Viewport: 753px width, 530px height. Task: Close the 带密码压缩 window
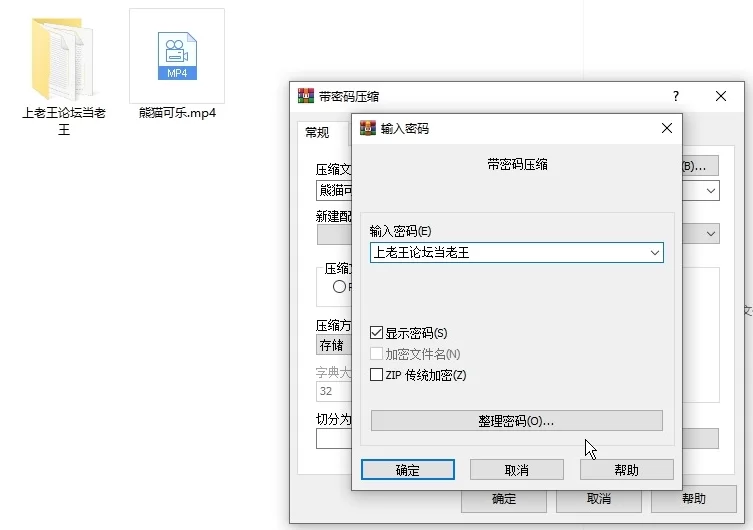pos(720,96)
